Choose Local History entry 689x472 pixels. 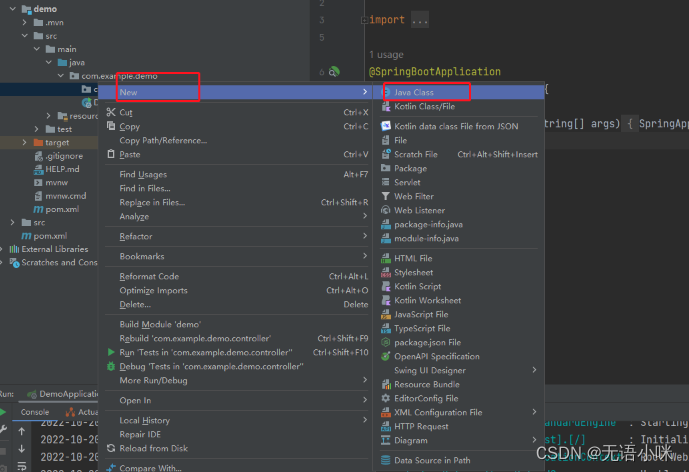click(236, 420)
